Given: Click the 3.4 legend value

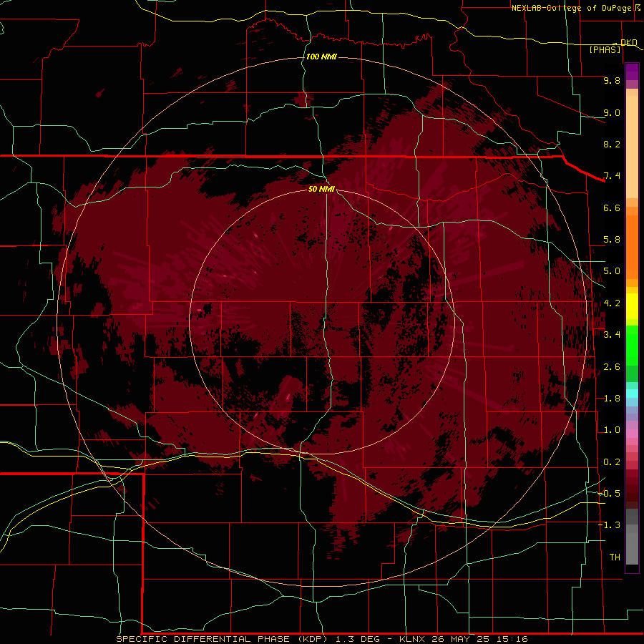Looking at the screenshot, I should pos(612,335).
